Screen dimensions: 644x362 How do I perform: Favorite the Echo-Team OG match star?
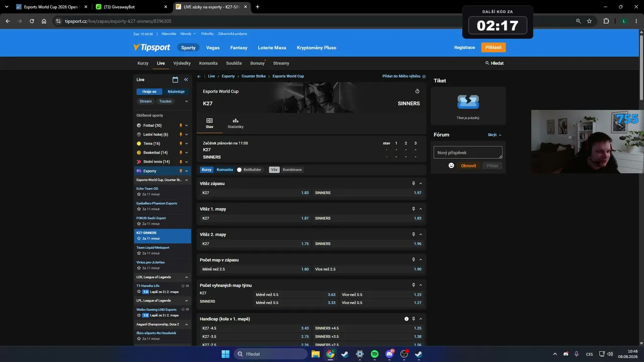pos(139,194)
